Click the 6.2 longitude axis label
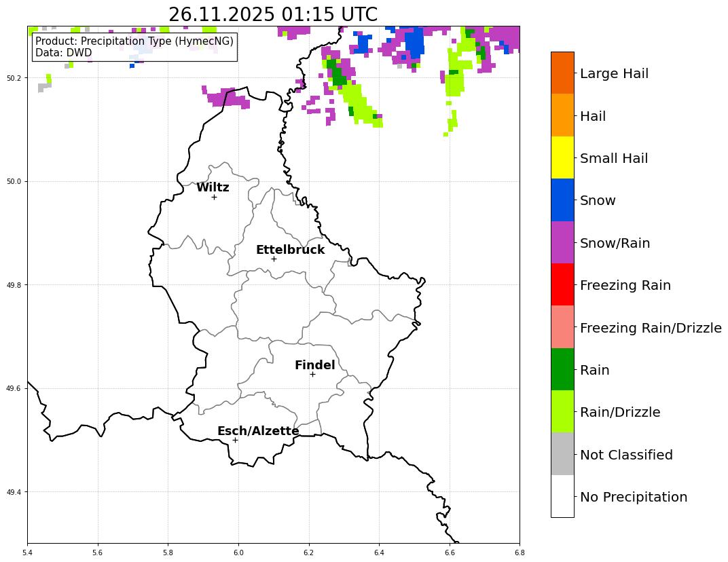The height and width of the screenshot is (562, 728). 309,552
